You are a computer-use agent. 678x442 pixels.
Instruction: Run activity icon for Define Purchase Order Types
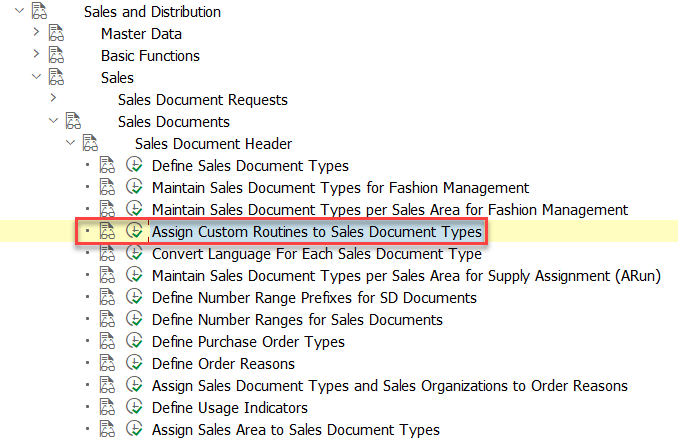(x=134, y=341)
